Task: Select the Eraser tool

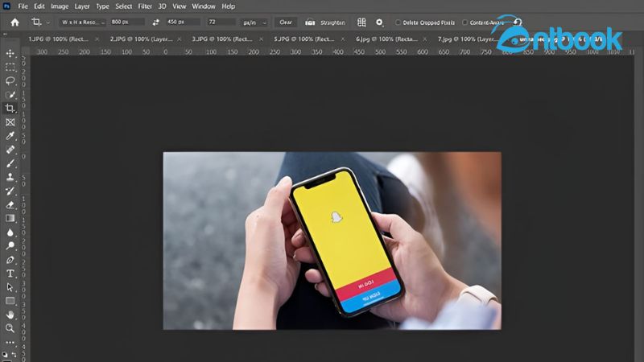Action: pyautogui.click(x=10, y=205)
